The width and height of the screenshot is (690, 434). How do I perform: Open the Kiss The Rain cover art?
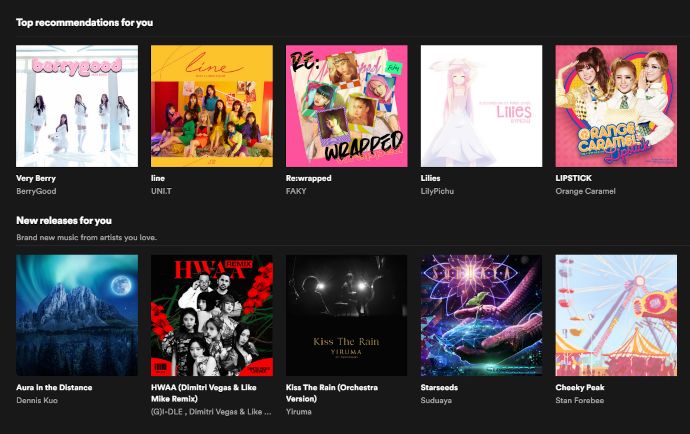[x=347, y=315]
